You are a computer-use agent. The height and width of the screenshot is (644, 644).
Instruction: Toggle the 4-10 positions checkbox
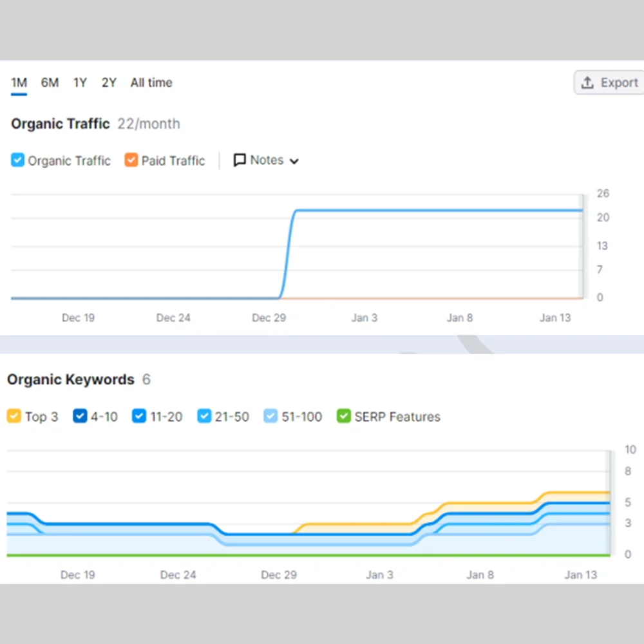[80, 417]
